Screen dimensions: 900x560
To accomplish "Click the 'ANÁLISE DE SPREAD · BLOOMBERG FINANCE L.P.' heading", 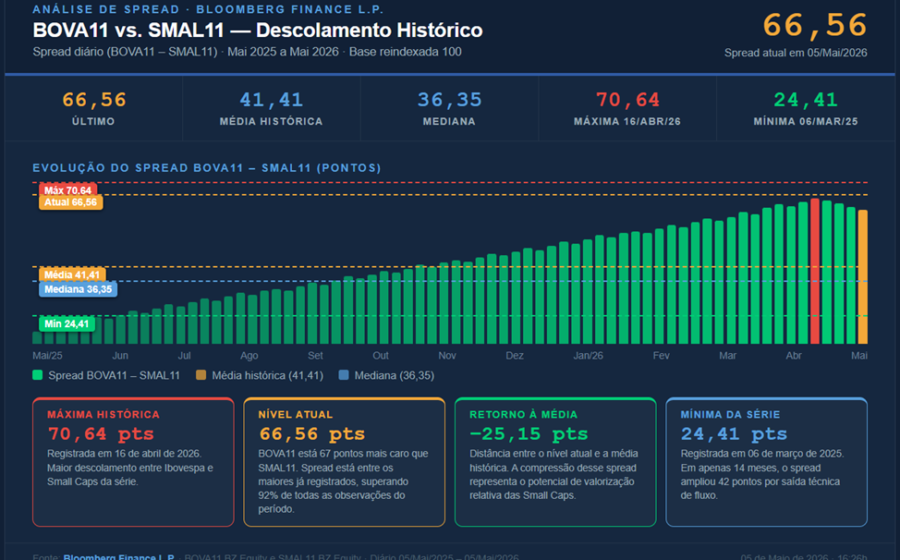I will (208, 9).
